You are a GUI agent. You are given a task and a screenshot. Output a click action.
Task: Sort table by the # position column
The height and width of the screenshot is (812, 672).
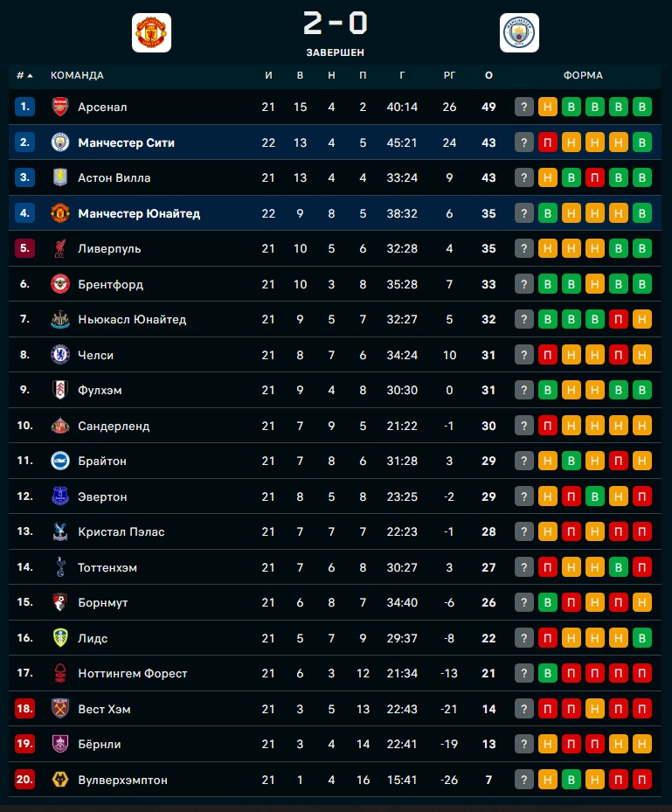pos(24,75)
